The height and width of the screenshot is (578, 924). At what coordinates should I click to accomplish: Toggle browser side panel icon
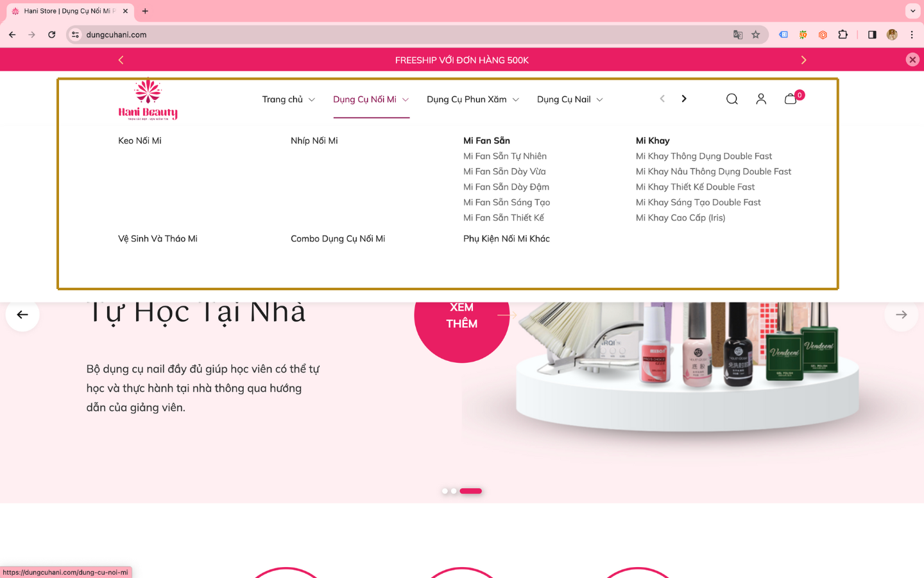(872, 35)
